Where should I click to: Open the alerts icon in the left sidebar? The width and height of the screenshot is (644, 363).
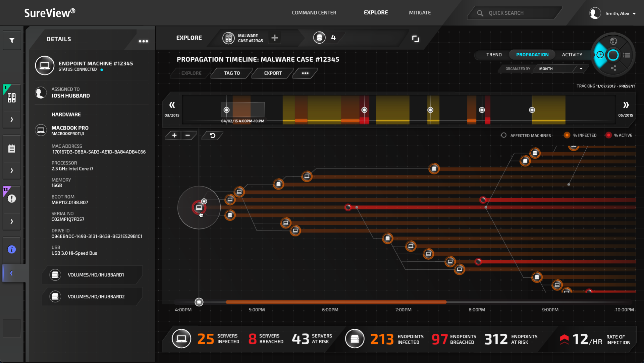click(x=12, y=199)
